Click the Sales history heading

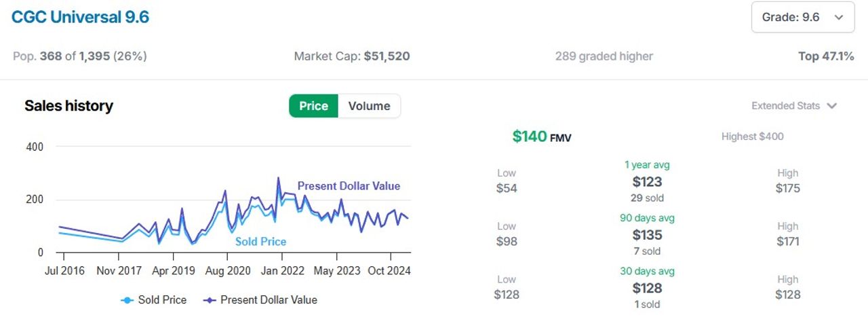(x=68, y=106)
